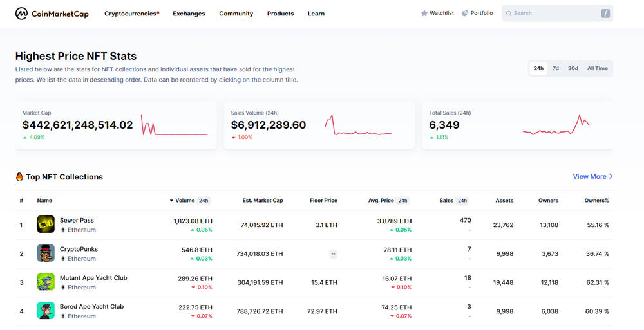
Task: Sort by the Volume column arrow
Action: coord(171,201)
